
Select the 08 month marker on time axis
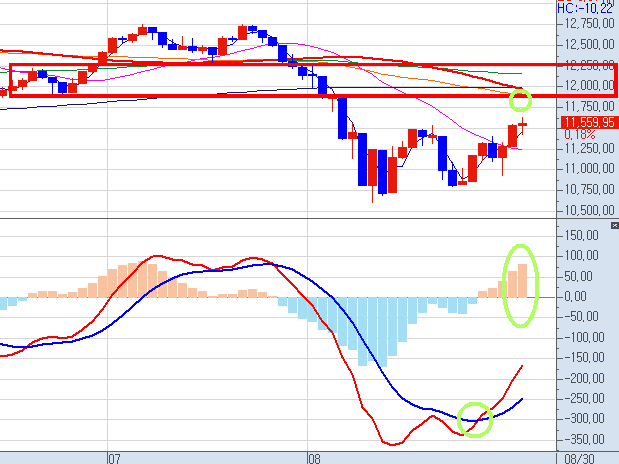click(313, 457)
